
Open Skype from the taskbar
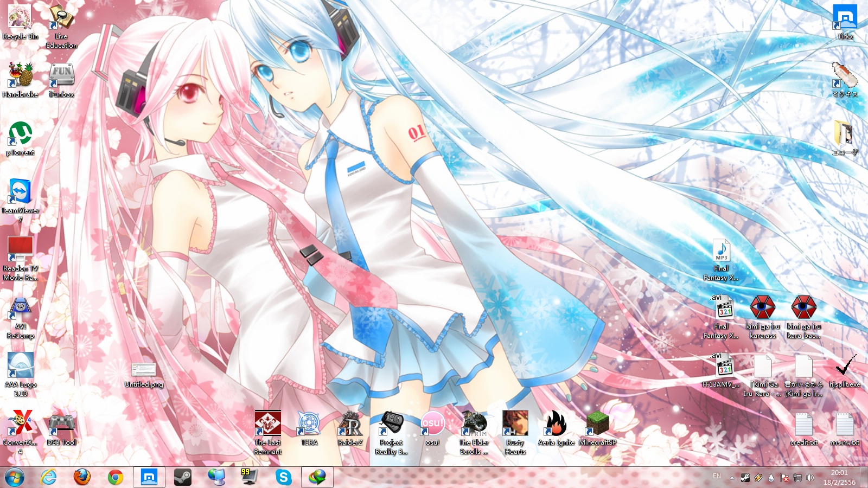tap(283, 477)
